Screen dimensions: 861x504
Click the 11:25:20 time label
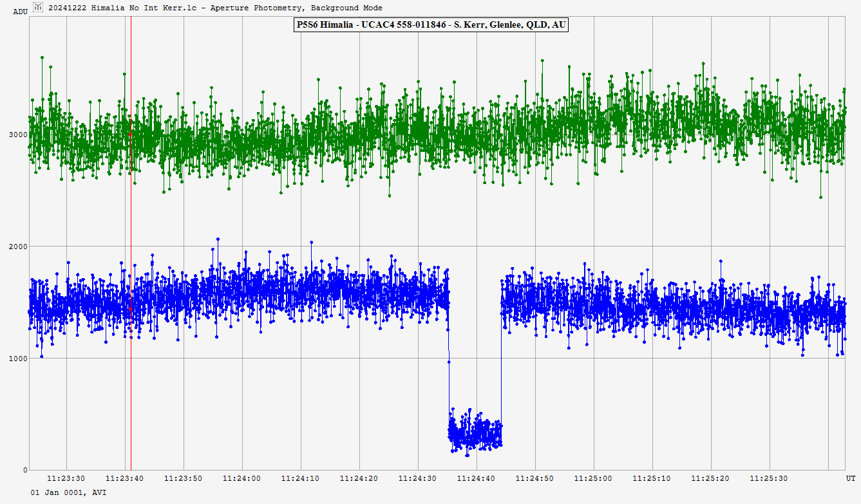[x=711, y=478]
